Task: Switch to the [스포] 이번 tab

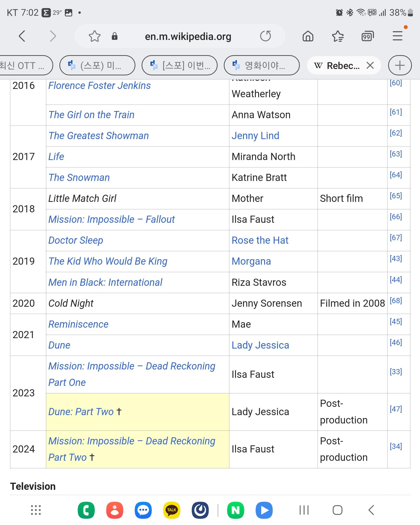Action: (180, 65)
